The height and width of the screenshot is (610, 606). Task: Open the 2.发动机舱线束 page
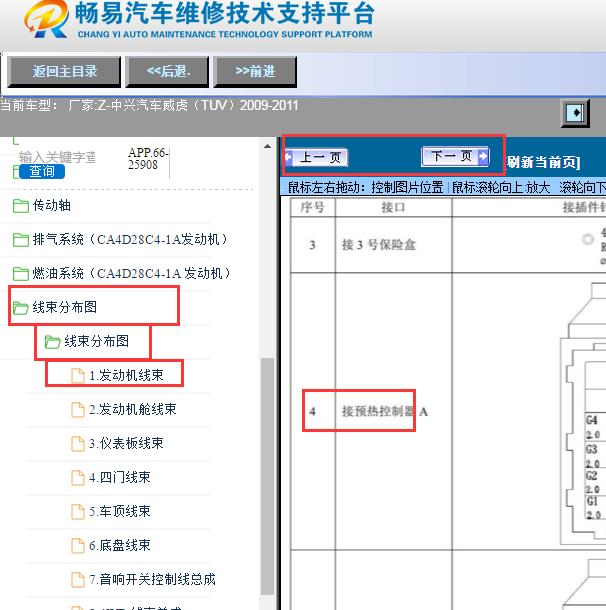pyautogui.click(x=133, y=409)
